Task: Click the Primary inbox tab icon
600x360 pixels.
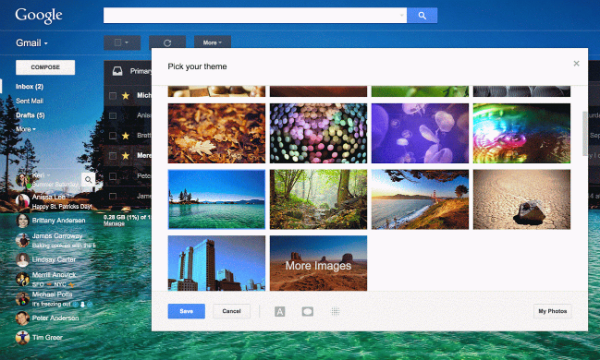Action: pos(117,71)
